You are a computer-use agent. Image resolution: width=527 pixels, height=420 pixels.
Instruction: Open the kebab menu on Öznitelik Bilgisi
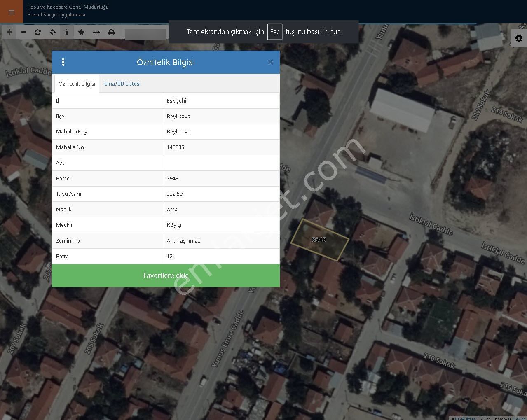point(63,62)
